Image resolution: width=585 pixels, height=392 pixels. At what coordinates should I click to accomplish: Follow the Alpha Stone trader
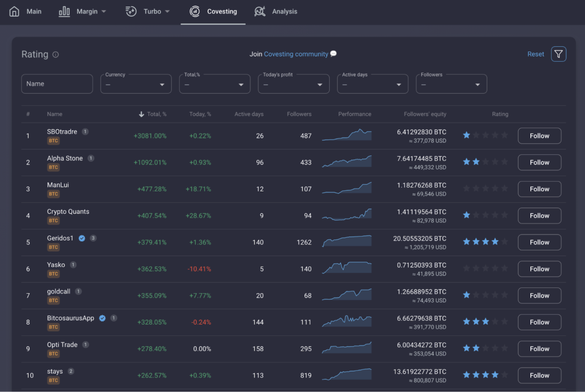539,162
